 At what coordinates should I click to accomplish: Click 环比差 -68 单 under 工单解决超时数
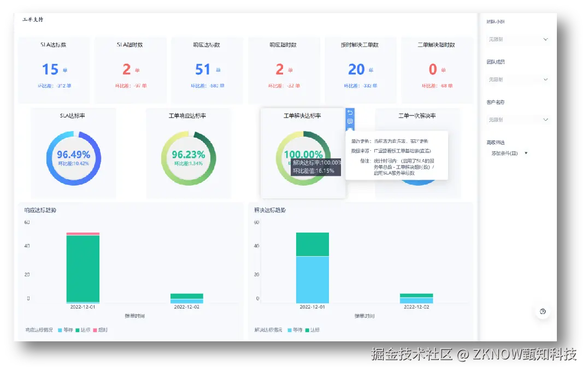[x=437, y=86]
